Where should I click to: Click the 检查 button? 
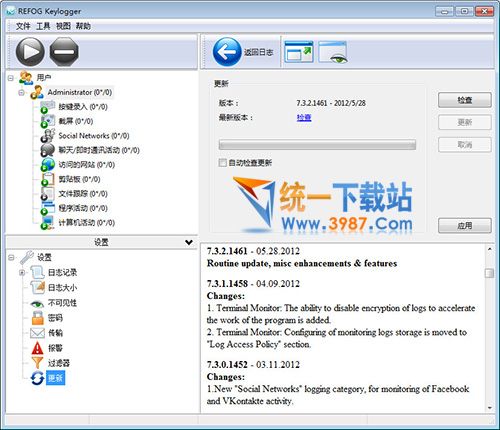[x=465, y=100]
